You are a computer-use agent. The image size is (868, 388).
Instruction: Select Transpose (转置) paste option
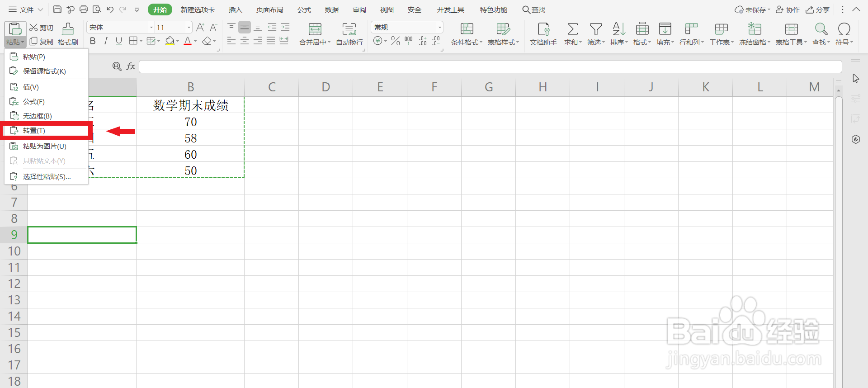(46, 131)
